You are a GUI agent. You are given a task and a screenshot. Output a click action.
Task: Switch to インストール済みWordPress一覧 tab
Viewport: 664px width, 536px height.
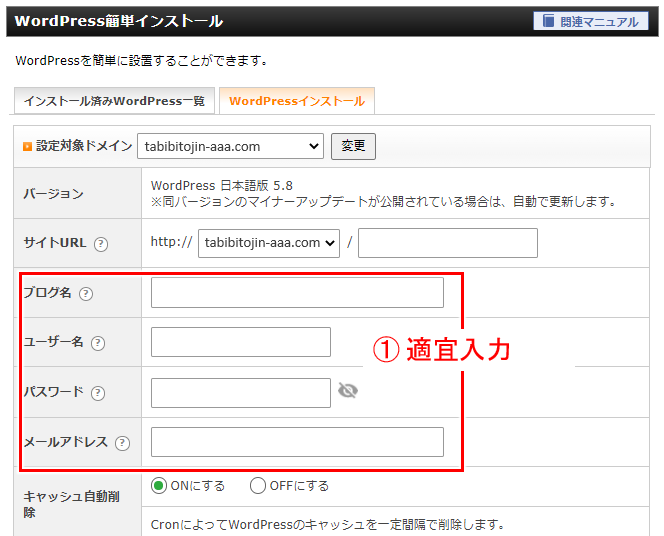coord(114,101)
